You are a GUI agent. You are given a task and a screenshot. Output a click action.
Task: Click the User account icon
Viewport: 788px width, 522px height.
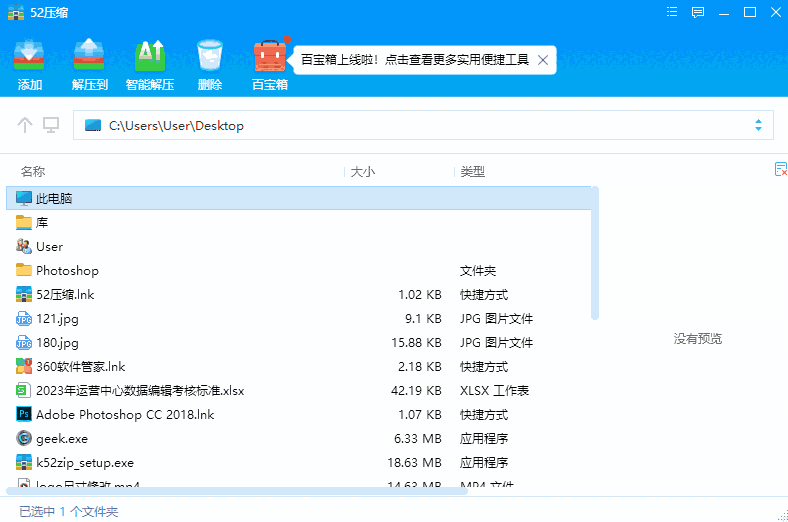[x=24, y=246]
